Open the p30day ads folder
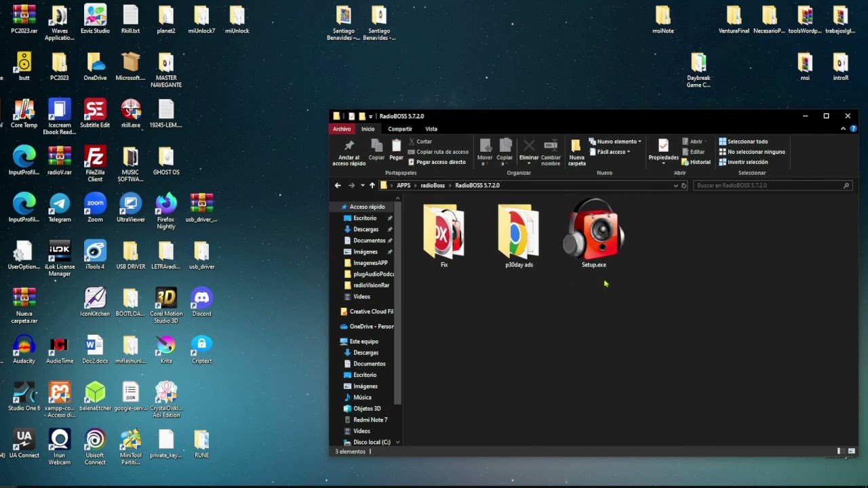The image size is (868, 488). click(x=519, y=235)
